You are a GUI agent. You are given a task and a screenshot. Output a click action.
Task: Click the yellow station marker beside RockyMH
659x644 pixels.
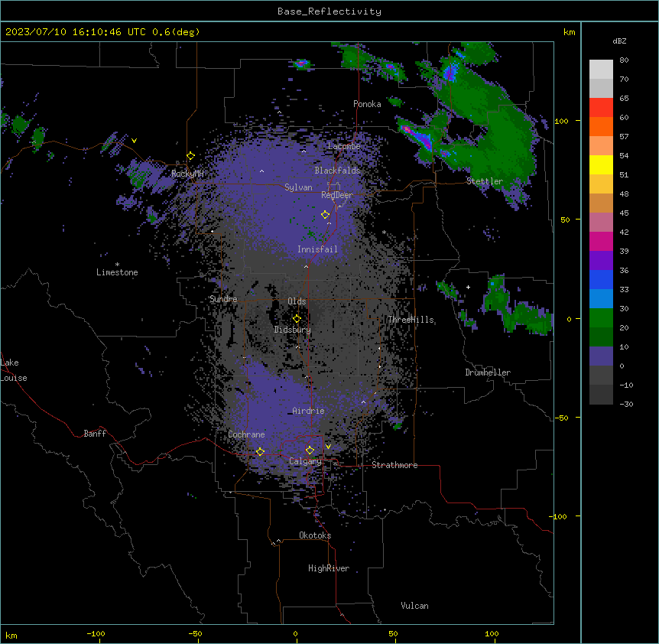point(191,156)
